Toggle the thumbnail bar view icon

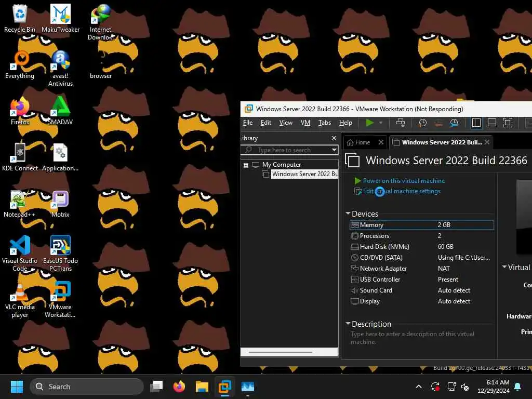[x=491, y=123]
